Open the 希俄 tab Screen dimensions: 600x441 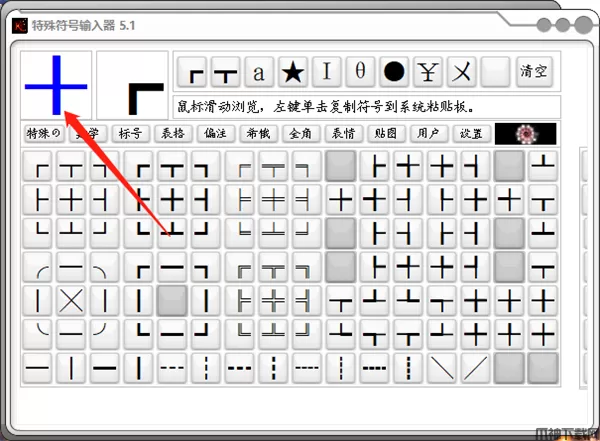[x=258, y=134]
